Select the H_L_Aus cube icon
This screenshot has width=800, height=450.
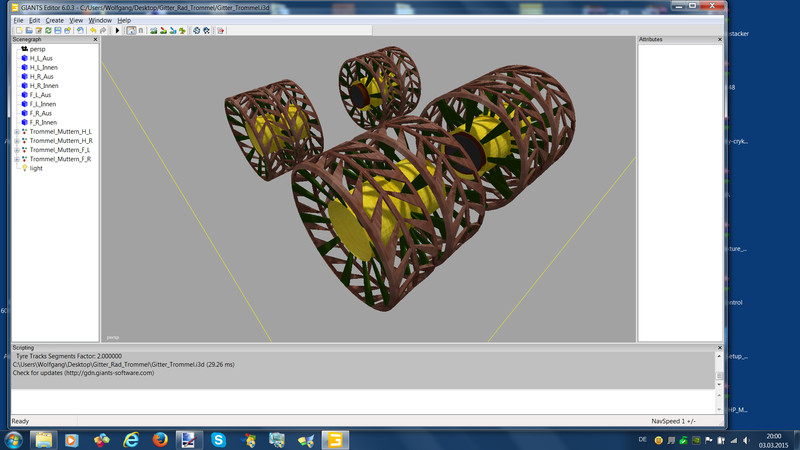tap(24, 58)
